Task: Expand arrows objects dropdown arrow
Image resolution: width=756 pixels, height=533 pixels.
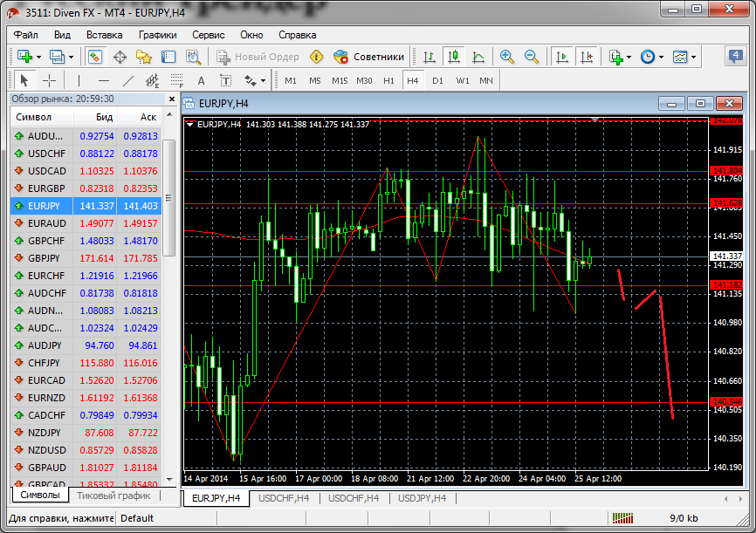Action: tap(264, 81)
